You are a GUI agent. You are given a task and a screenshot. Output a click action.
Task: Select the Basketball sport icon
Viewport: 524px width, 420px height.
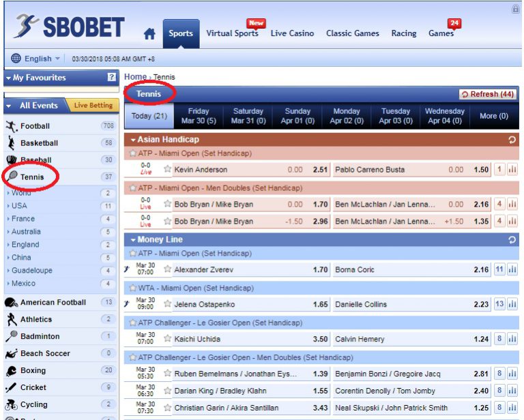point(12,143)
